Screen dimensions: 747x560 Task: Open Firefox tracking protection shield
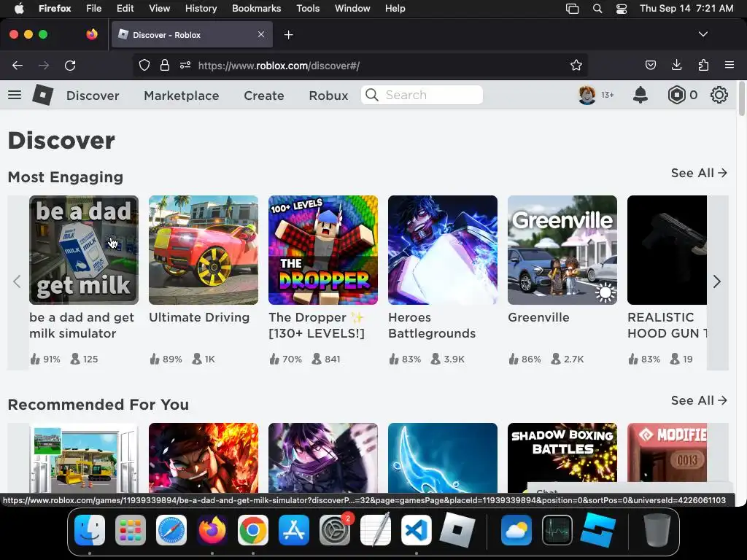[x=144, y=65]
